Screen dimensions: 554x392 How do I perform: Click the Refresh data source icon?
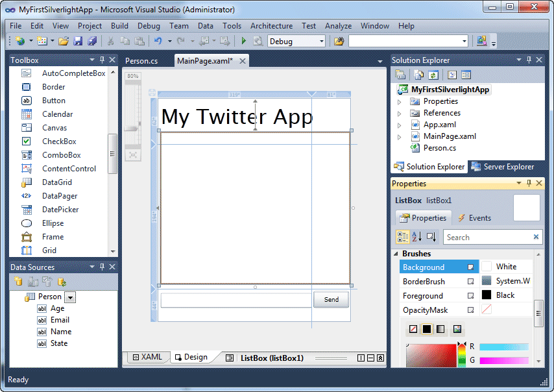coord(62,282)
